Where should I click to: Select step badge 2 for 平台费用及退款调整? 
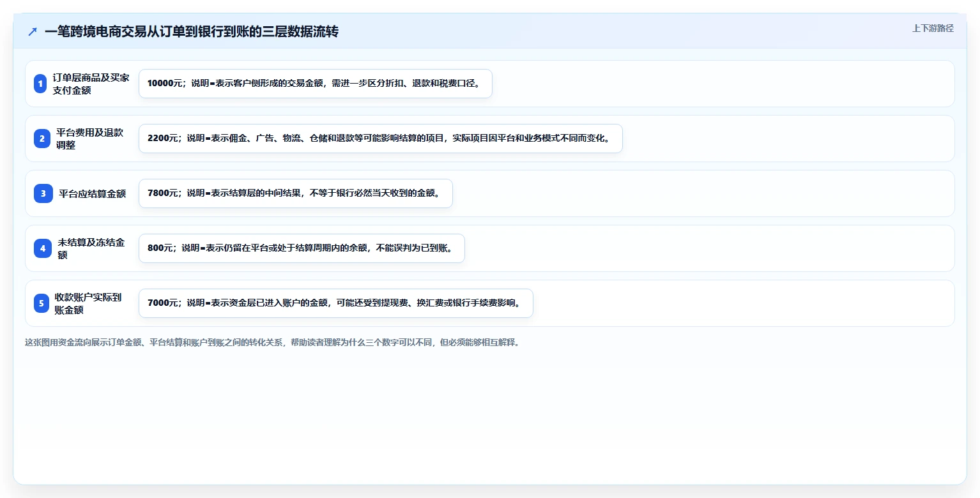(x=42, y=139)
